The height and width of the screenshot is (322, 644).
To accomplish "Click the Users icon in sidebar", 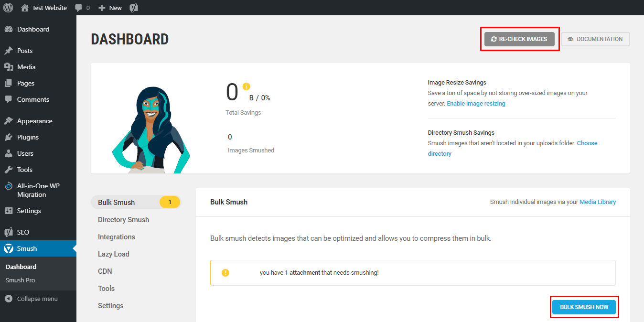I will click(9, 153).
